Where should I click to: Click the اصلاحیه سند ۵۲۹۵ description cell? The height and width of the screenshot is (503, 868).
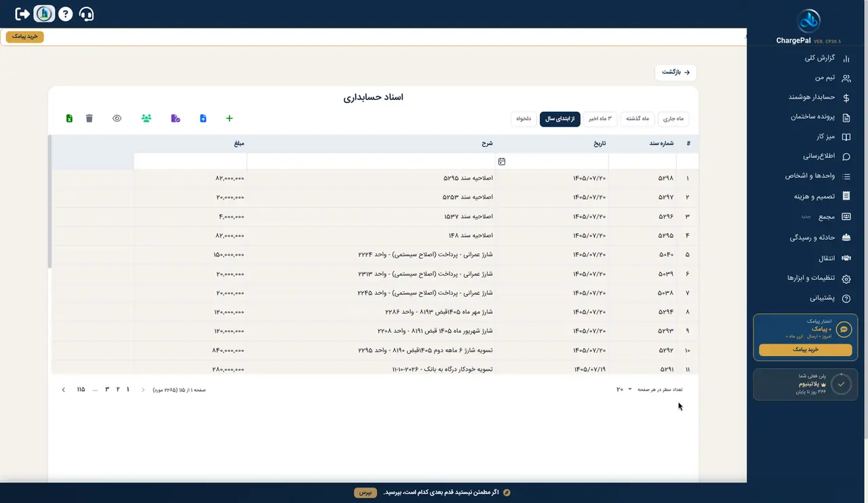click(x=468, y=178)
